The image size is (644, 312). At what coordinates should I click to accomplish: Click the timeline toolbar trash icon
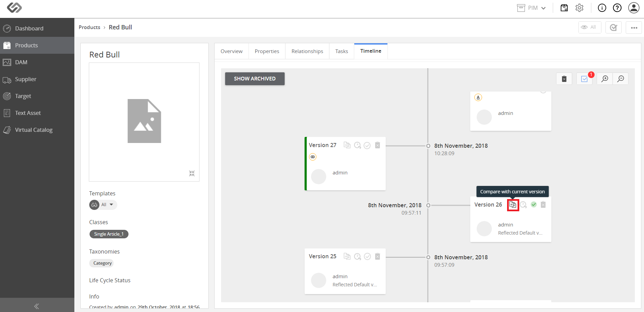564,79
